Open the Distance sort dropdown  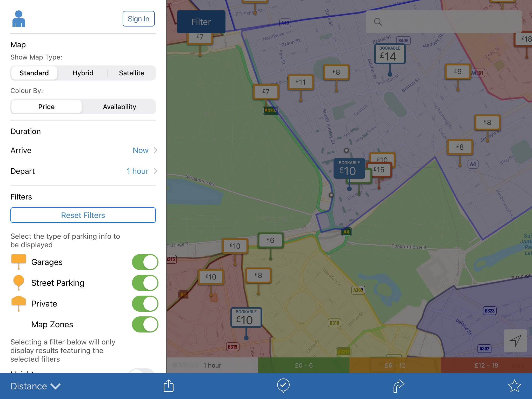click(x=35, y=386)
